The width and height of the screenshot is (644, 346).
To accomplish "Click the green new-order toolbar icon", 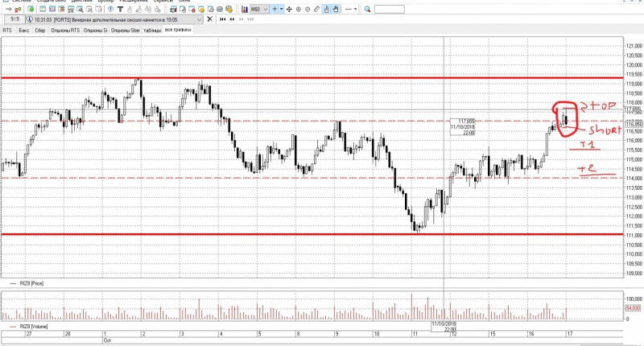I will pos(31,9).
